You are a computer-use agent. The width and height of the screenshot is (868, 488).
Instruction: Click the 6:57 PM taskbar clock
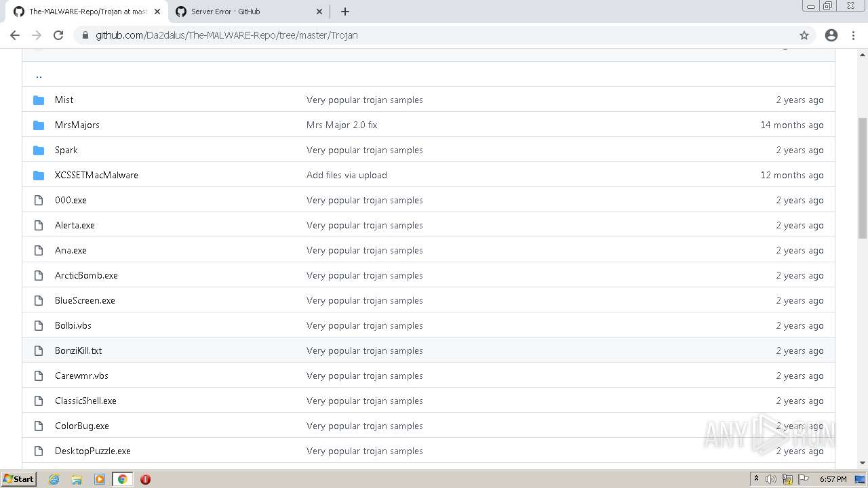833,479
